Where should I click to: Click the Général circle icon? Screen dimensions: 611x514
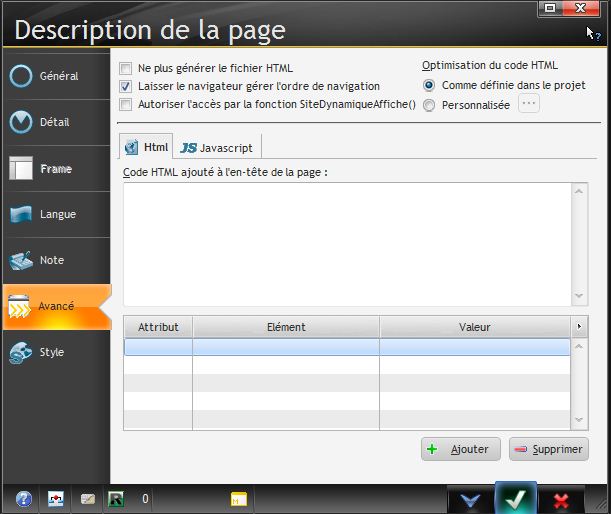(x=21, y=76)
